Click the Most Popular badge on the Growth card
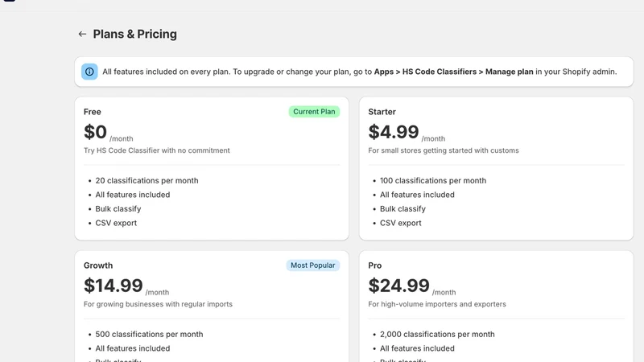 click(313, 265)
